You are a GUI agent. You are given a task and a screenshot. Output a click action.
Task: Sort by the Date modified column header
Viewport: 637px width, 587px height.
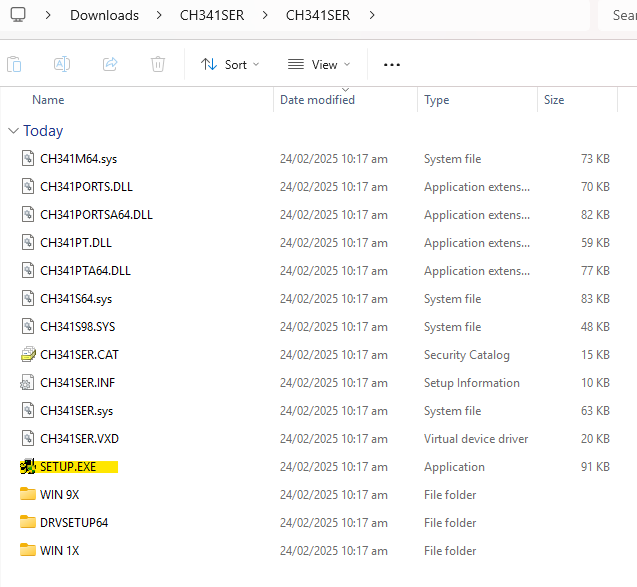pos(317,100)
